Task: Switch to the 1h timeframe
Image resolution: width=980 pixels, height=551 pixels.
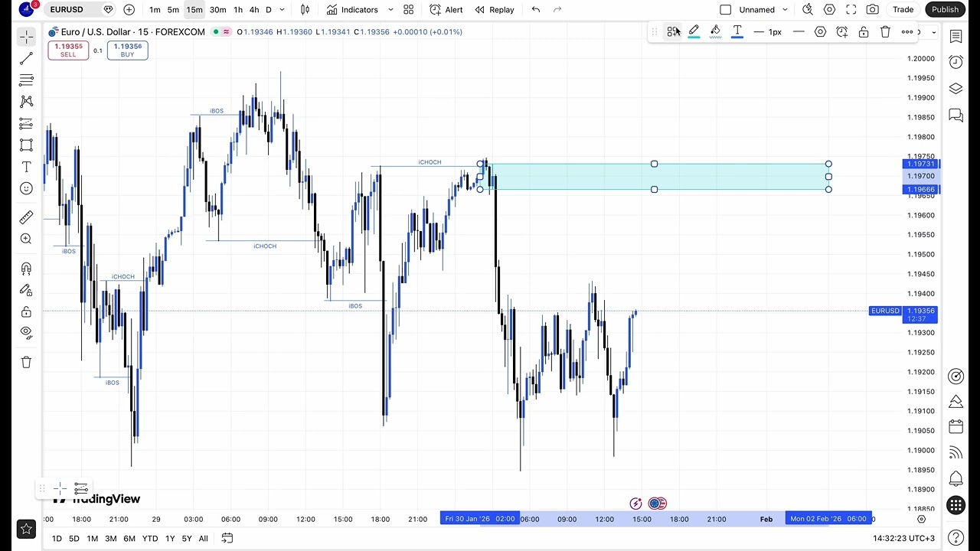Action: pyautogui.click(x=238, y=9)
